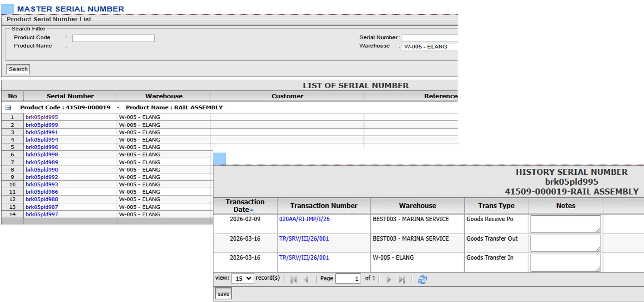
Task: Focus the Product Code input field
Action: click(113, 38)
